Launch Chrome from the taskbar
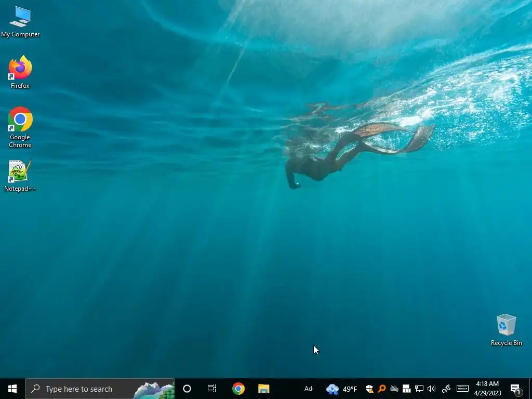Screen dimensions: 532x399 (x=238, y=389)
